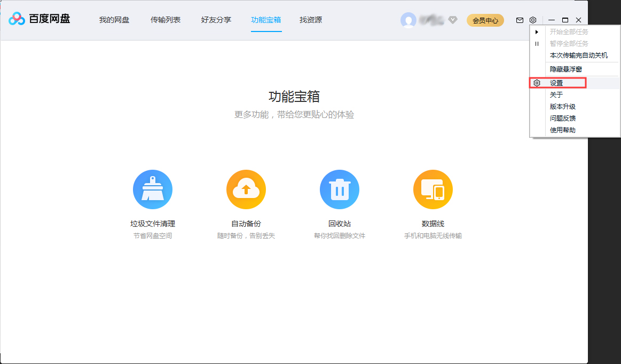Click the settings gear in title bar
This screenshot has width=621, height=364.
point(532,20)
